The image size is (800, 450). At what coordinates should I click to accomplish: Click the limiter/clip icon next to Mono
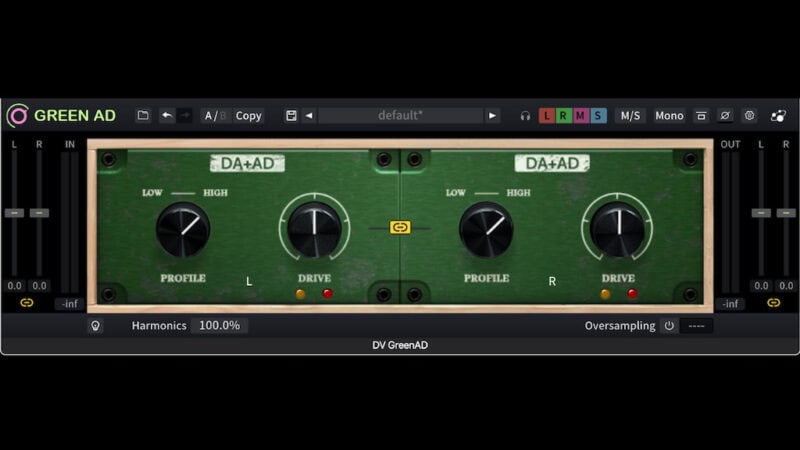click(702, 116)
